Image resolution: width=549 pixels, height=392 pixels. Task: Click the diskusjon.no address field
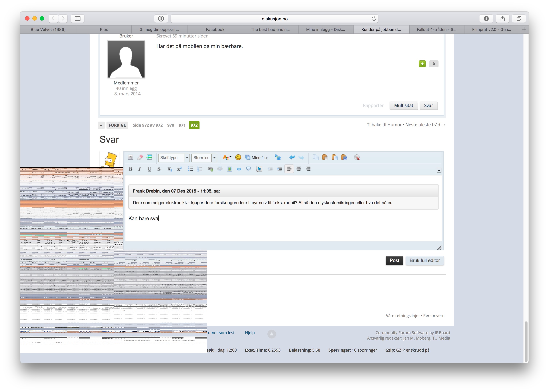pyautogui.click(x=274, y=19)
